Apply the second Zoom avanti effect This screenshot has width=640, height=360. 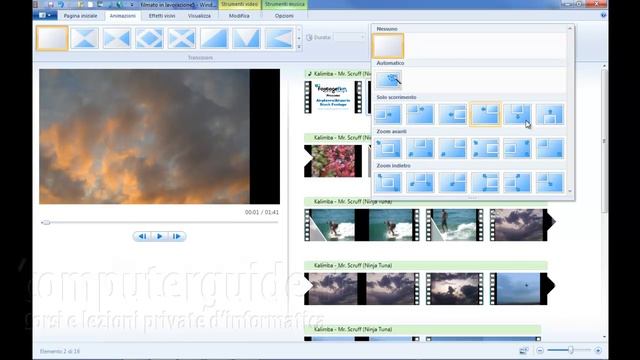click(x=420, y=148)
